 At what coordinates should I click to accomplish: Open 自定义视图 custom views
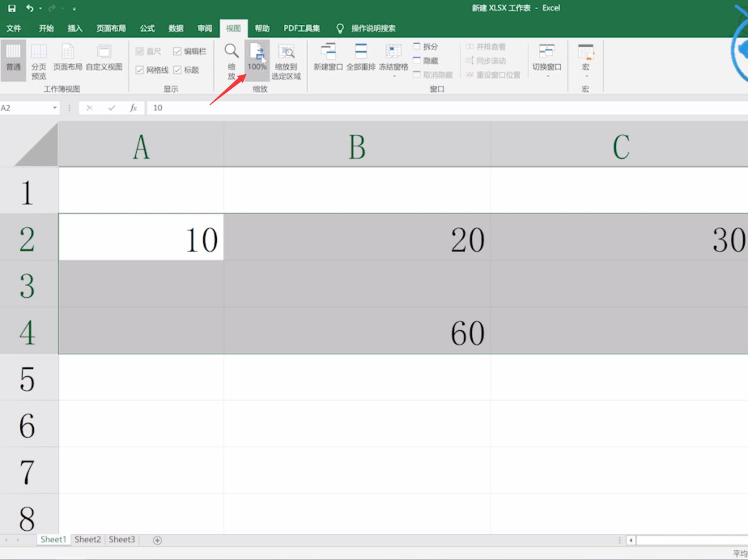[x=104, y=58]
